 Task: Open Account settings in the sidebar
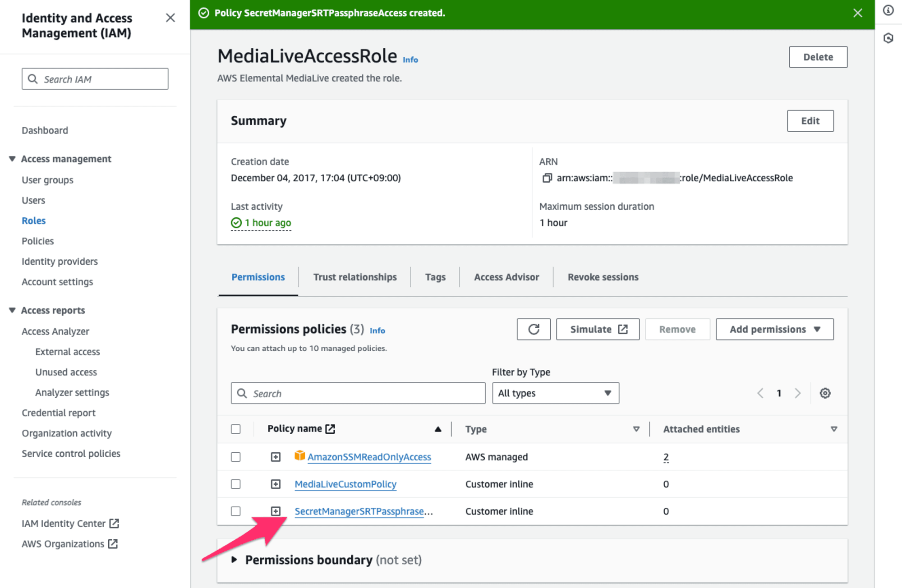[57, 282]
